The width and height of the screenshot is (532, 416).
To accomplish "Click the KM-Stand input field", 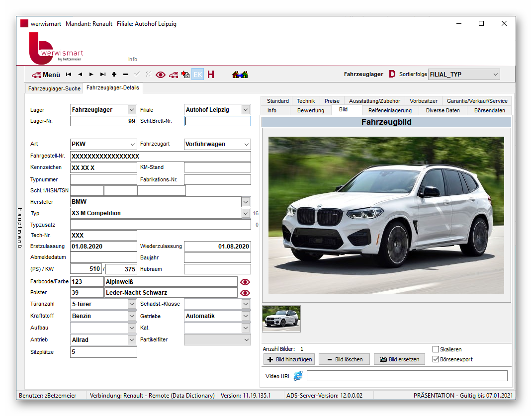I will pyautogui.click(x=217, y=167).
